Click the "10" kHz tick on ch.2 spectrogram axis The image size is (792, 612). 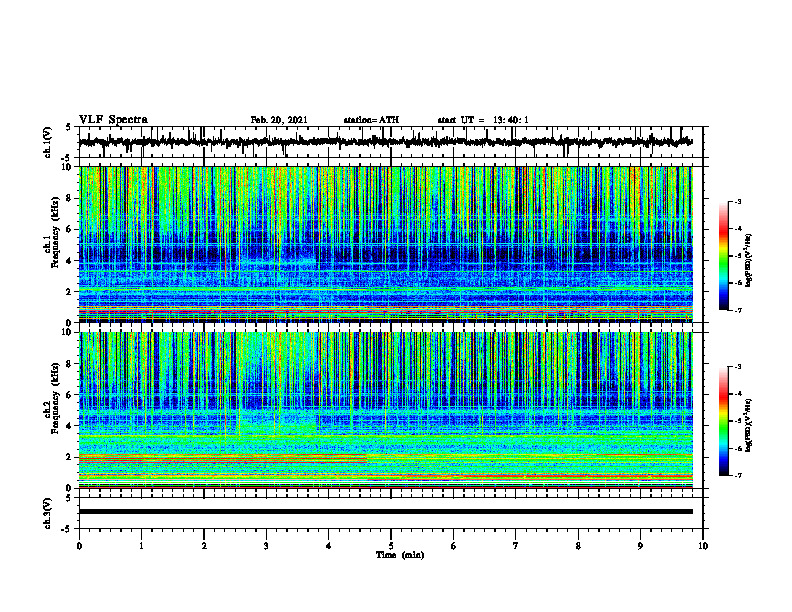coord(68,333)
